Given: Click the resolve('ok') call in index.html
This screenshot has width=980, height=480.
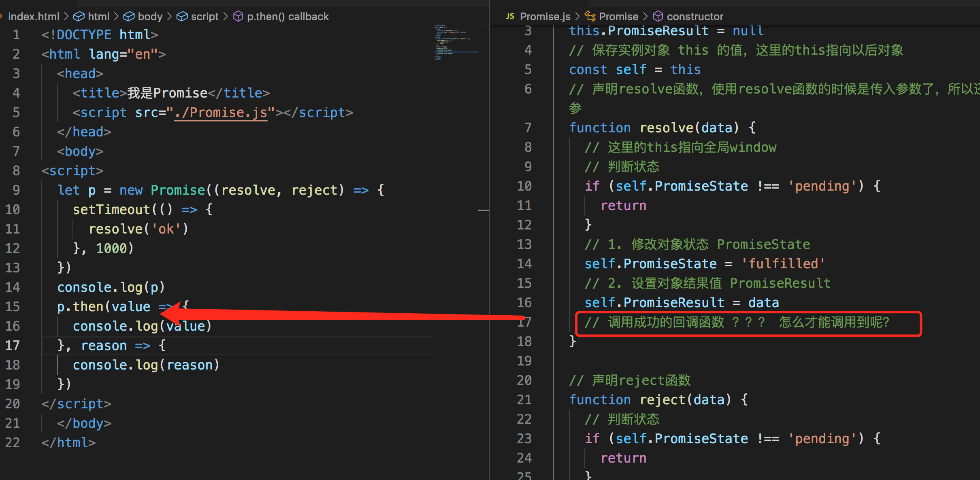Looking at the screenshot, I should [138, 229].
